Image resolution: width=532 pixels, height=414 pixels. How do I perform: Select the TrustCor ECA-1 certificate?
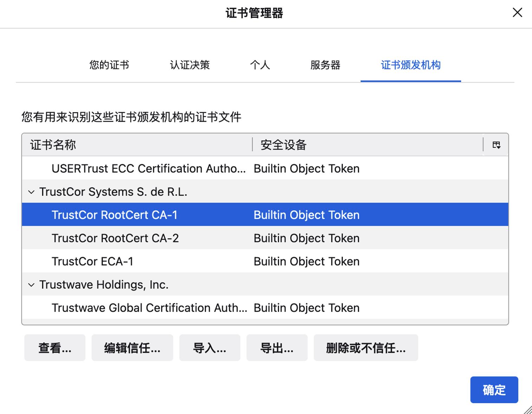pos(265,261)
